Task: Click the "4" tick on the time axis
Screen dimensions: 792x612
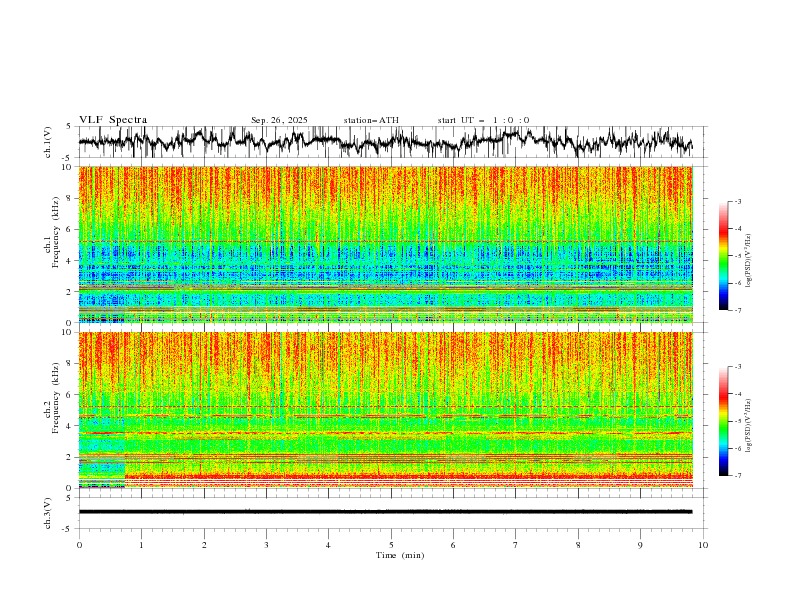Action: 328,545
